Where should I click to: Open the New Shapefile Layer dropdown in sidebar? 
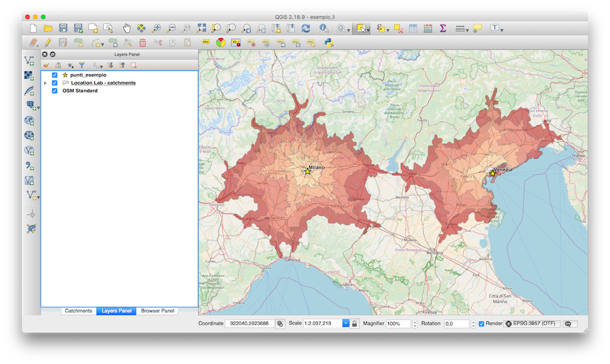[38, 197]
